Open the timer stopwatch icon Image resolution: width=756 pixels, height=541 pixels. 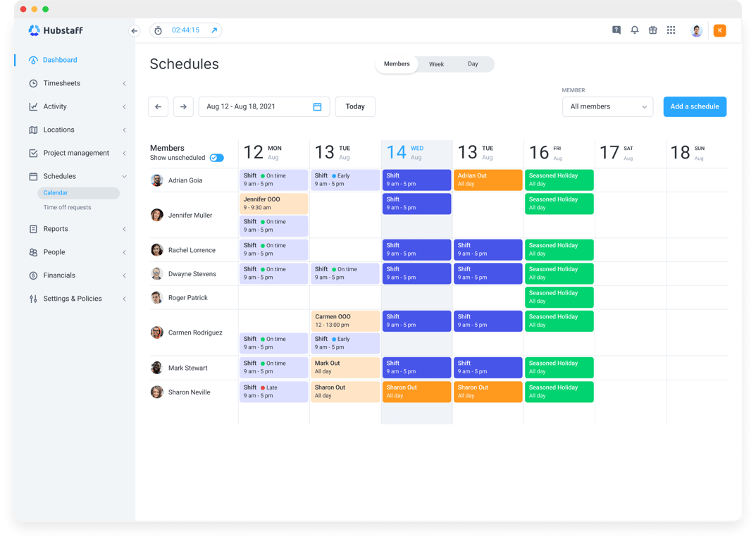tap(158, 30)
